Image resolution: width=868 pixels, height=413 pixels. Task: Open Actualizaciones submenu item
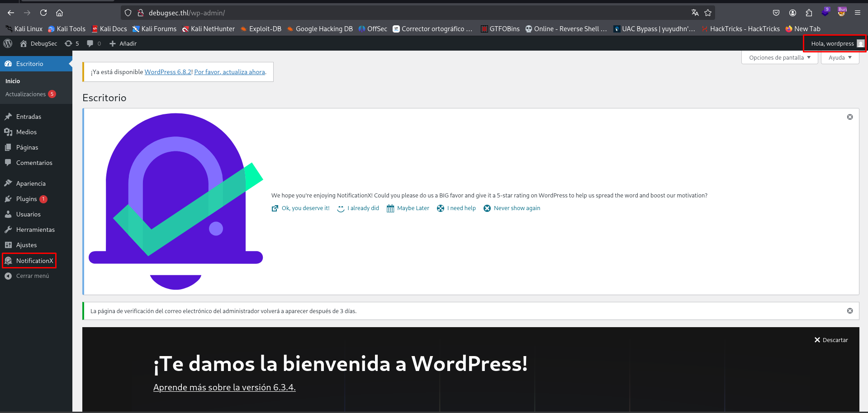click(x=30, y=94)
